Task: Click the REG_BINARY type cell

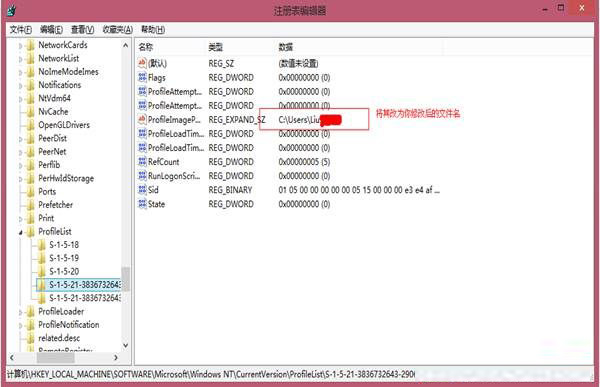Action: [x=230, y=190]
